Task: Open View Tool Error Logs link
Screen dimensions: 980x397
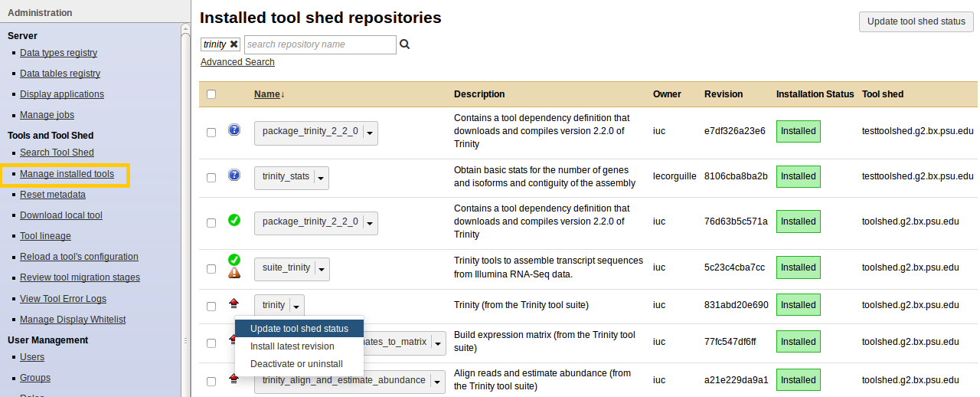Action: pos(63,299)
